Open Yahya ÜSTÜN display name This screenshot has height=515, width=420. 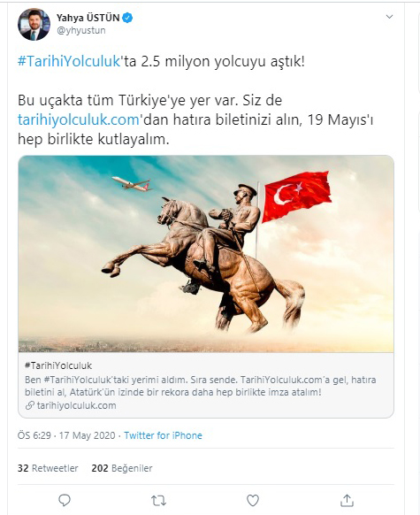point(88,18)
